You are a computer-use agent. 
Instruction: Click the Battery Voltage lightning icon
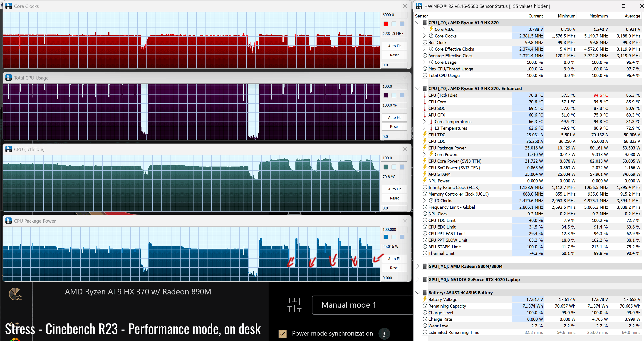pyautogui.click(x=424, y=299)
